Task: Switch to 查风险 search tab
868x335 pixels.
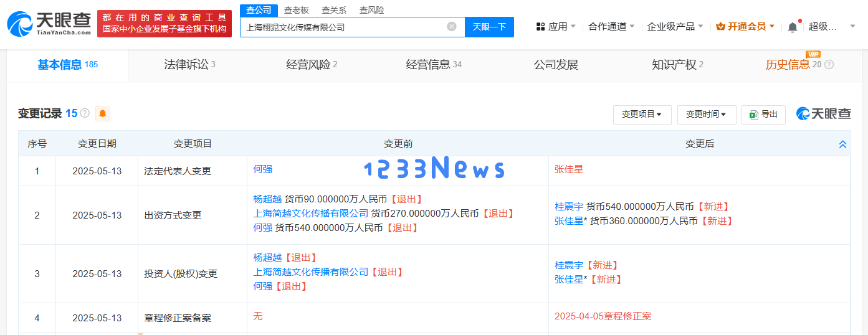Action: tap(372, 11)
